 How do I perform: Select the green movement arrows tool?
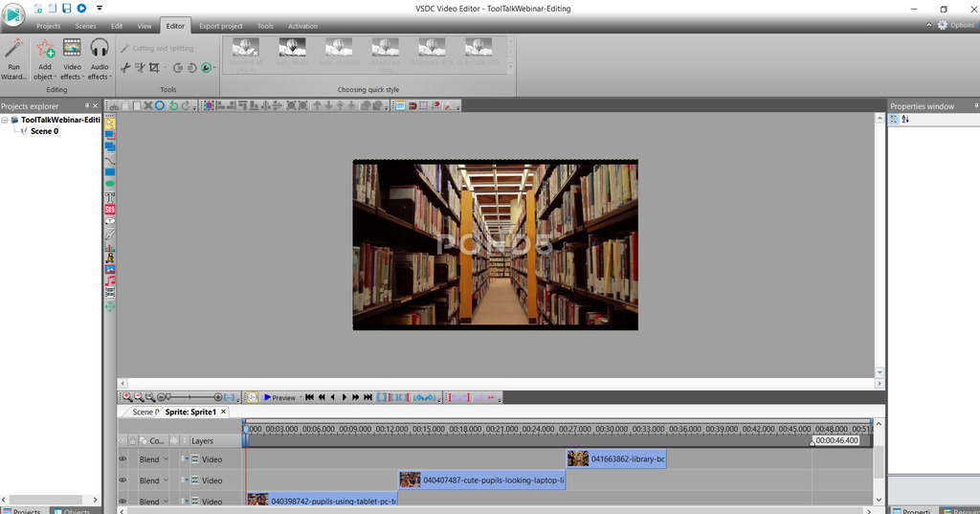pyautogui.click(x=110, y=306)
